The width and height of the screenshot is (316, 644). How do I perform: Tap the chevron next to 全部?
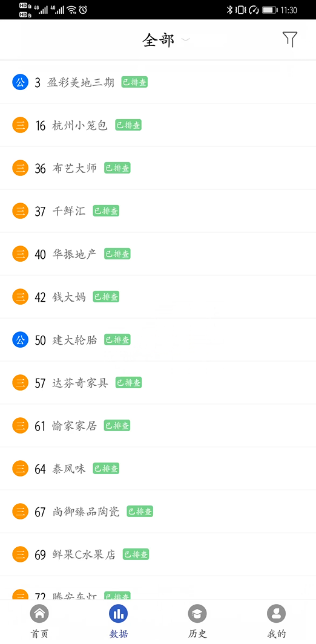coord(186,40)
